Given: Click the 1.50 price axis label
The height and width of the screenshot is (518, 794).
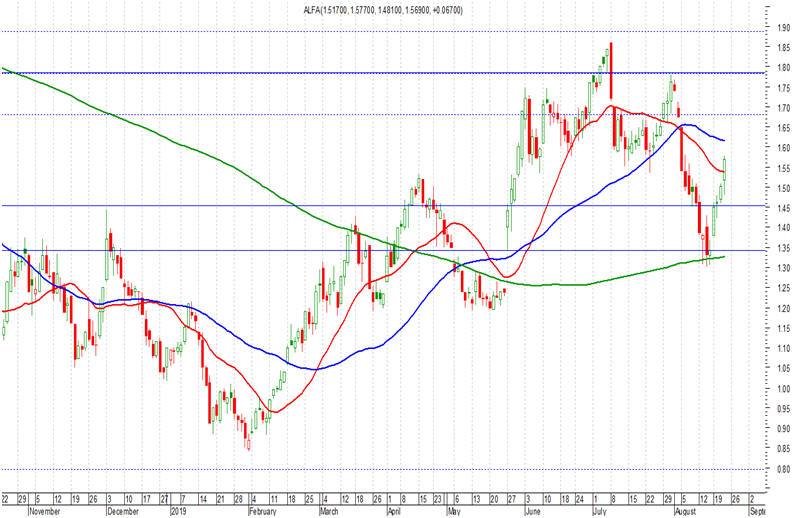Looking at the screenshot, I should 784,188.
